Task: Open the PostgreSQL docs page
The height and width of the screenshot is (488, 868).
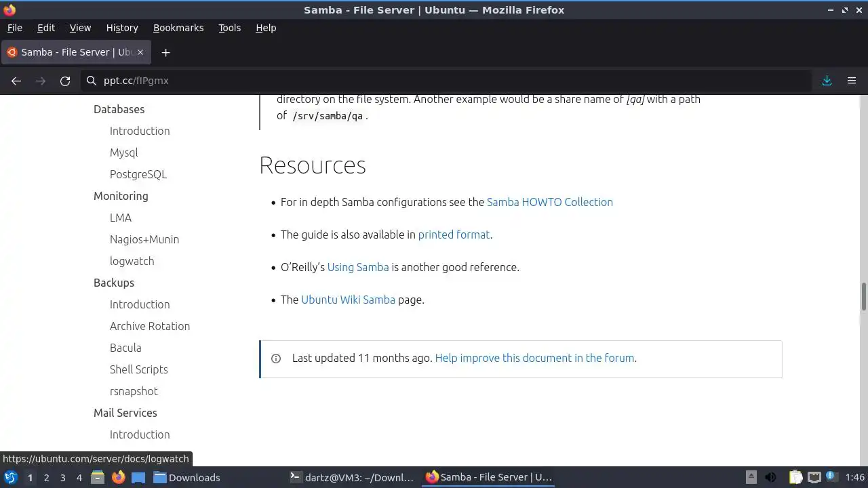Action: point(138,174)
